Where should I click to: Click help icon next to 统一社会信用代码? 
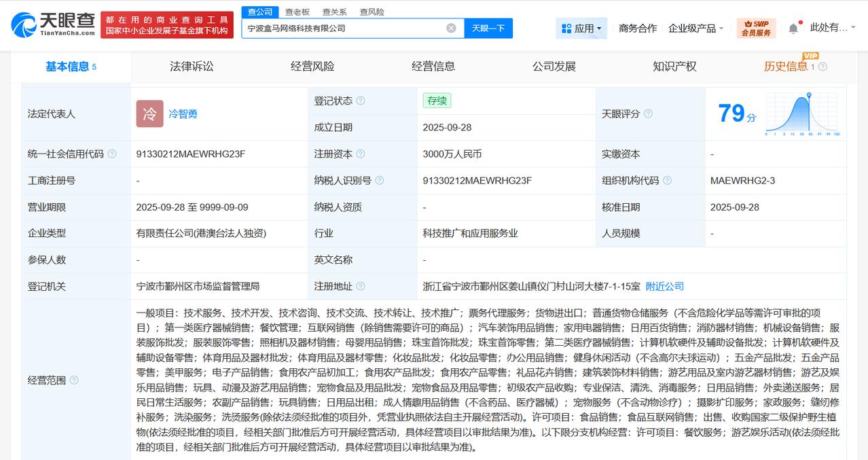pyautogui.click(x=111, y=154)
